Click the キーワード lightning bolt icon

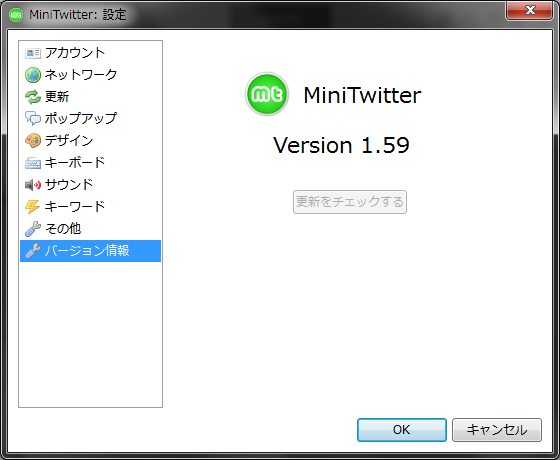pos(32,207)
